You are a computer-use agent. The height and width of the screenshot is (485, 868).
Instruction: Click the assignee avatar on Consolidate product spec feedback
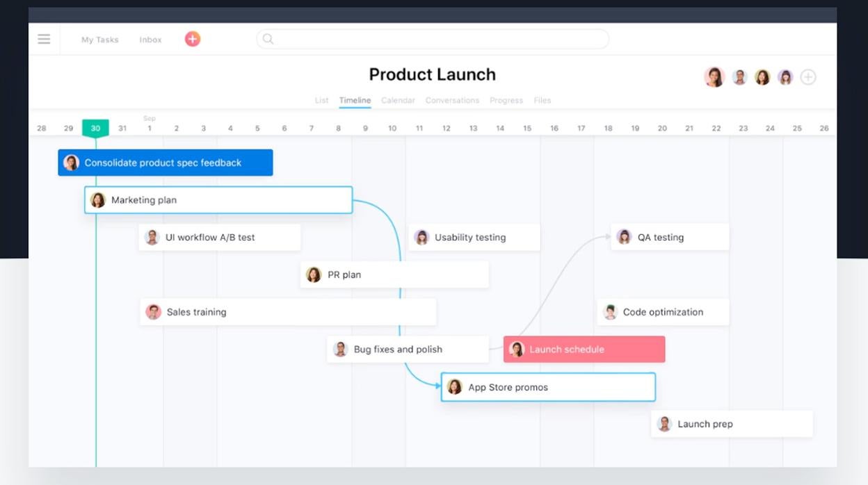[70, 162]
